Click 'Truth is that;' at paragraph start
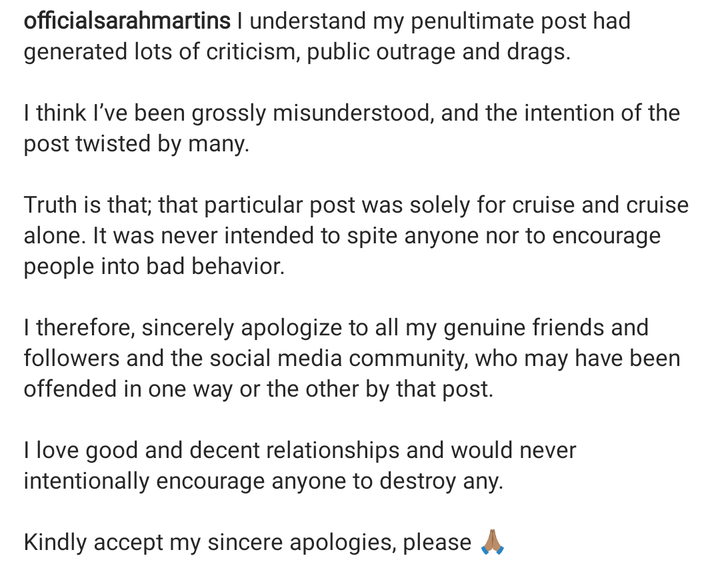Viewport: 719px width, 567px height. 88,205
